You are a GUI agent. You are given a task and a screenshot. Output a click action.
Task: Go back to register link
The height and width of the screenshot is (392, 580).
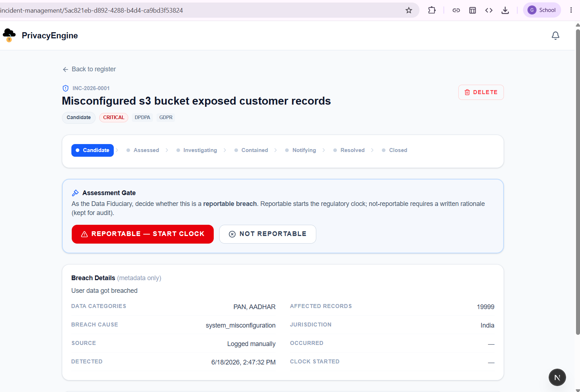pos(89,69)
